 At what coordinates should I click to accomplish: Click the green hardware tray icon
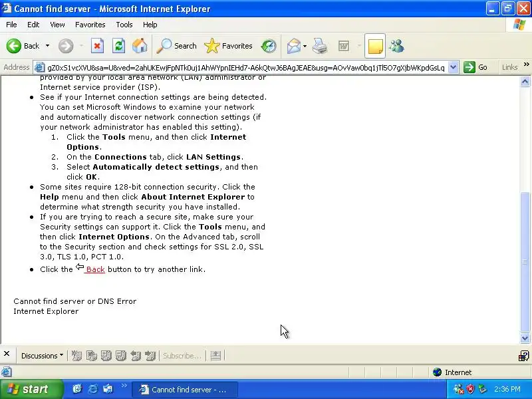click(x=482, y=389)
